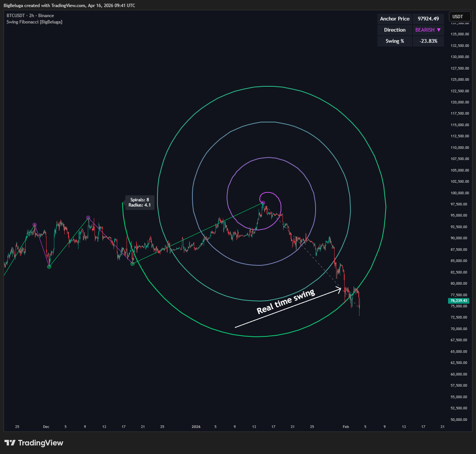Viewport: 476px width, 454px height.
Task: Click the 135,000.00 price axis label
Action: point(460,34)
